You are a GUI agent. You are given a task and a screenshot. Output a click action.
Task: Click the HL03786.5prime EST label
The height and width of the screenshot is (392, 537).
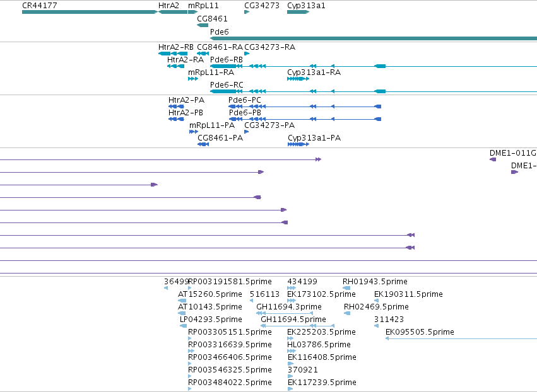[319, 345]
